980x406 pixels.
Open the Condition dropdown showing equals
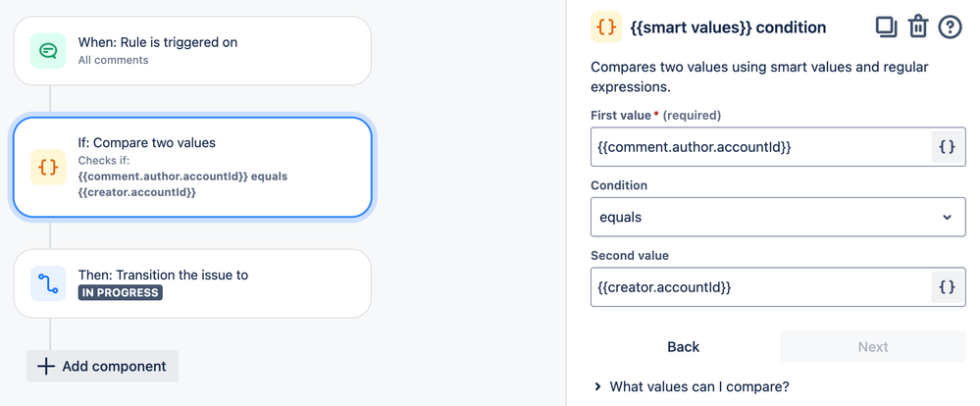click(x=765, y=217)
